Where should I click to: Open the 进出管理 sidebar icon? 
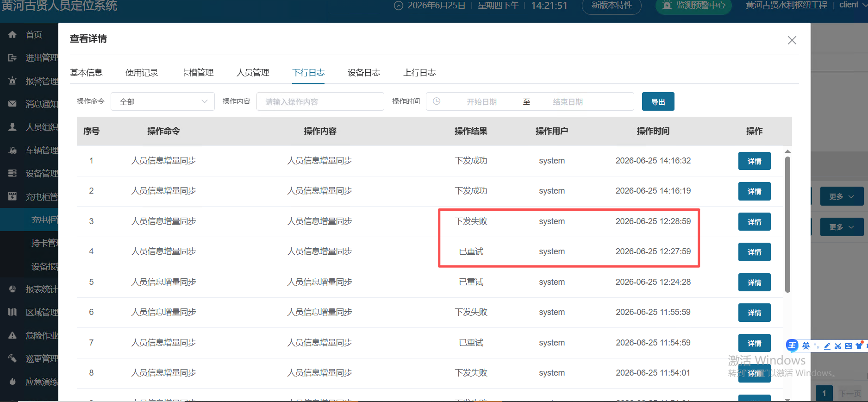click(12, 57)
